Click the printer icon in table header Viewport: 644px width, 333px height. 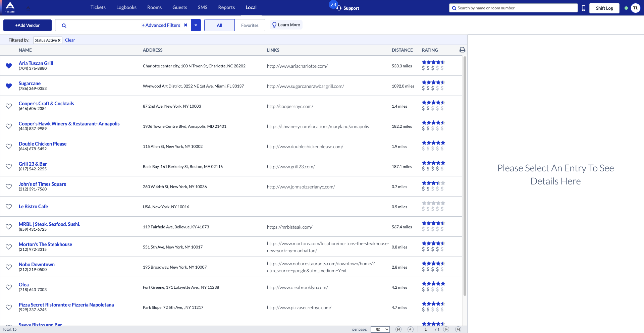pyautogui.click(x=462, y=50)
